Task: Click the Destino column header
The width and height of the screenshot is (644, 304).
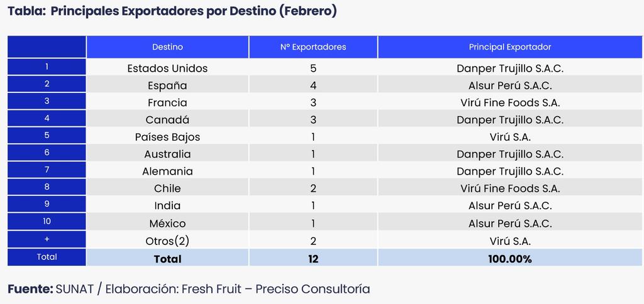Action: [167, 47]
